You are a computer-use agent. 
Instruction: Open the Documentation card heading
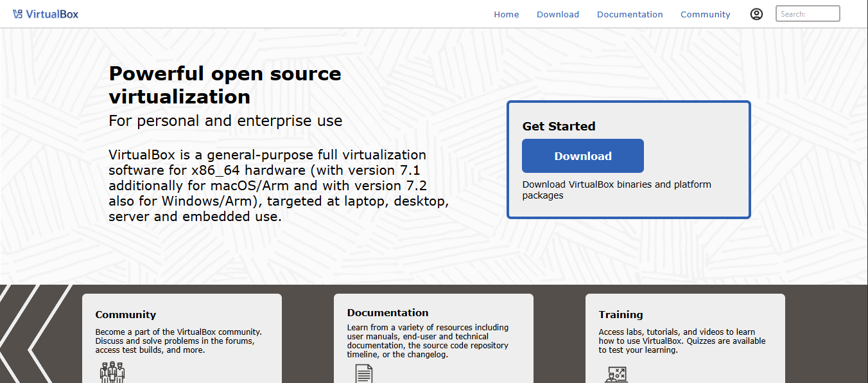pos(388,313)
